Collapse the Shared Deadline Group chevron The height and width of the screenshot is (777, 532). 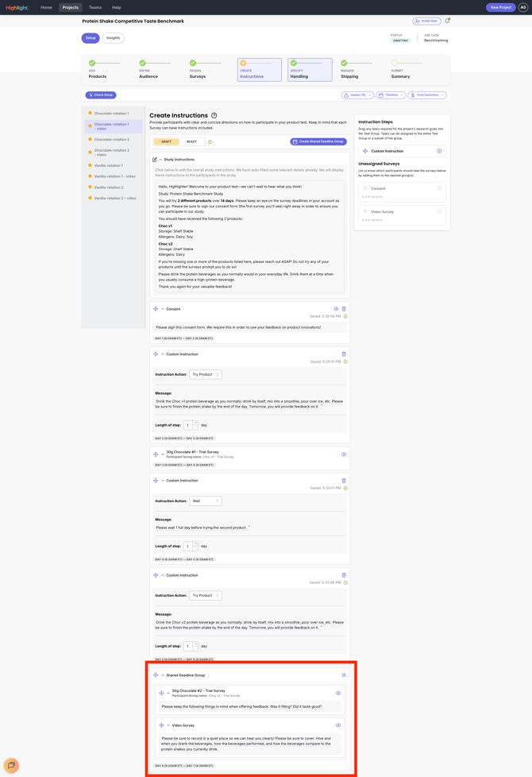click(162, 675)
